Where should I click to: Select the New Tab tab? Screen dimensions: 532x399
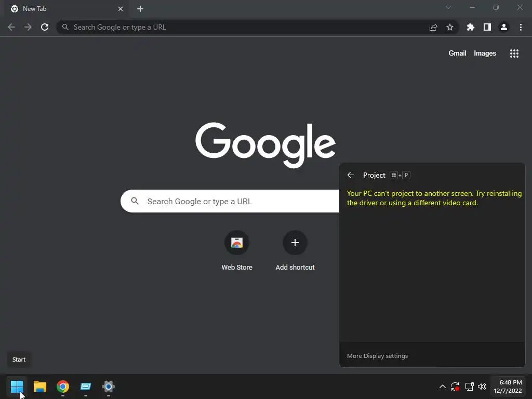point(66,9)
